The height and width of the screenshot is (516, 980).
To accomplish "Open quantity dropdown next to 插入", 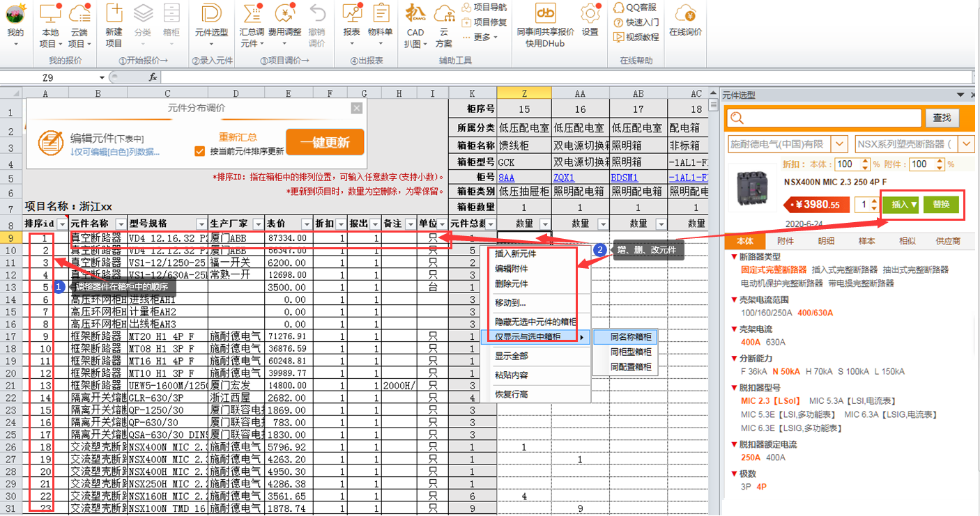I will 875,205.
